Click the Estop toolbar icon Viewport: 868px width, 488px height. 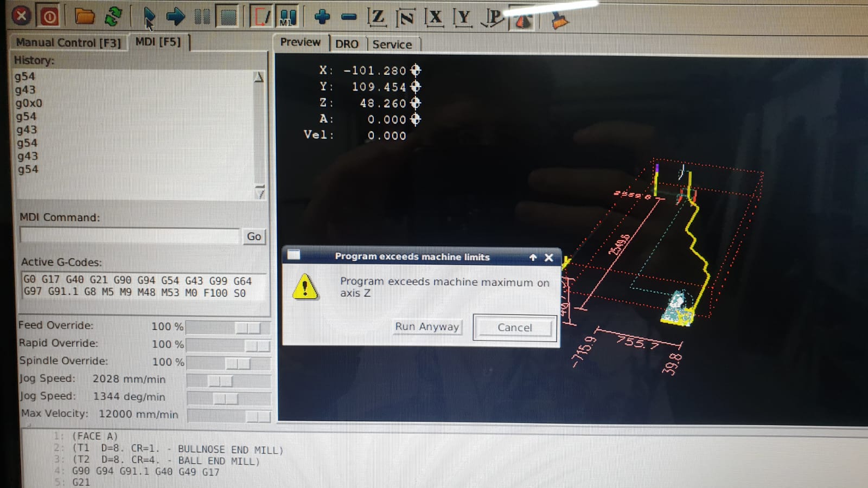[x=22, y=15]
